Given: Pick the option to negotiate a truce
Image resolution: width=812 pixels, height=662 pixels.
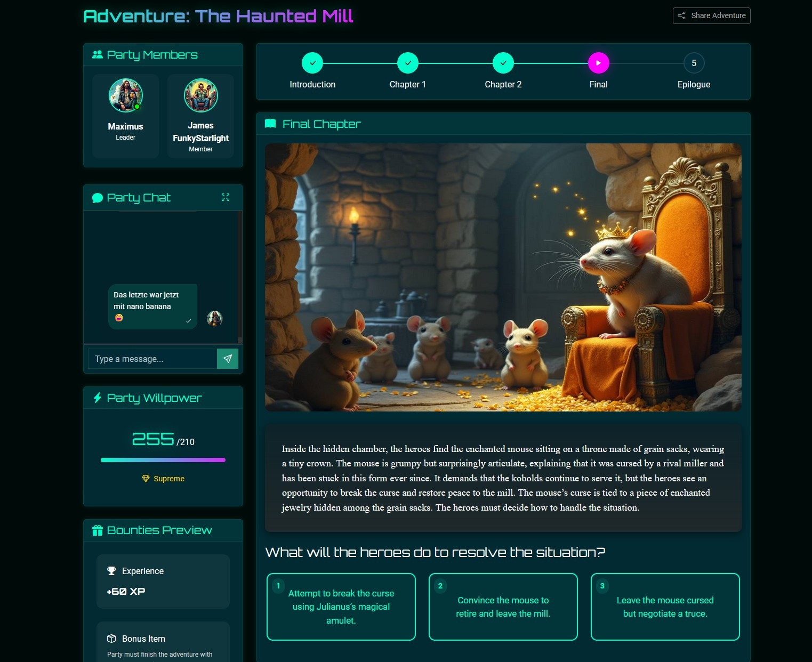Looking at the screenshot, I should tap(665, 607).
